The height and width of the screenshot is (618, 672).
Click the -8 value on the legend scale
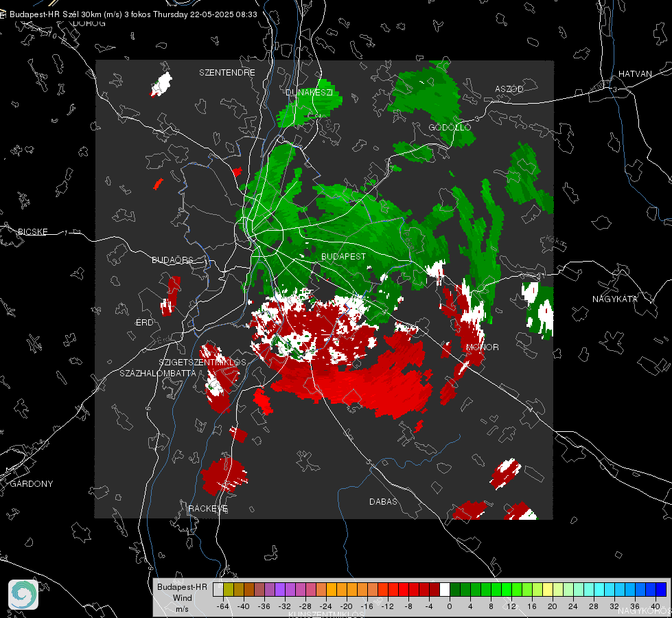[x=408, y=606]
